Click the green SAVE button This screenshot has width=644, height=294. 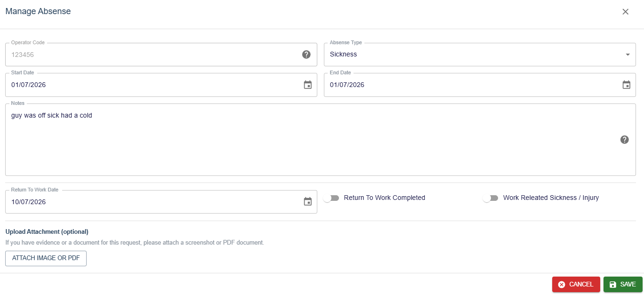coord(623,285)
